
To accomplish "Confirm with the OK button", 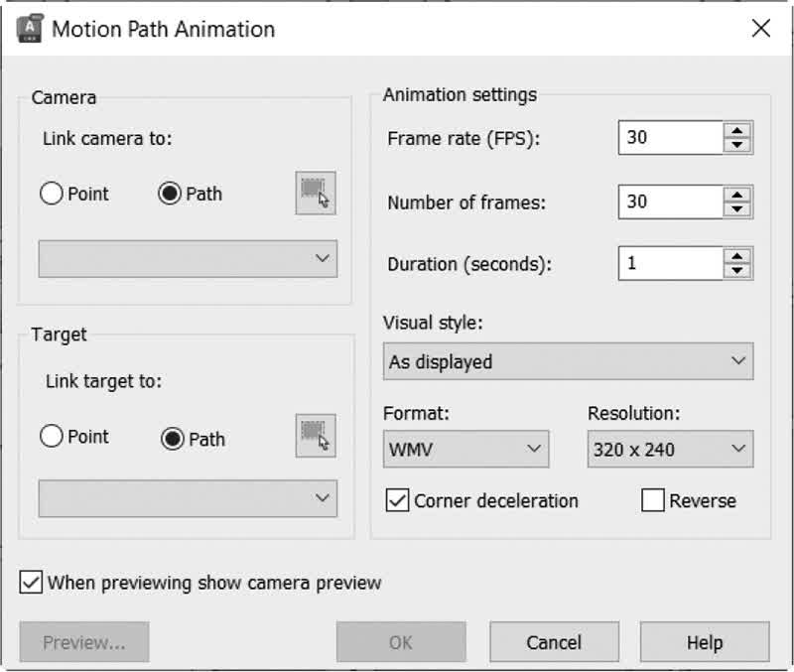I will [x=401, y=642].
